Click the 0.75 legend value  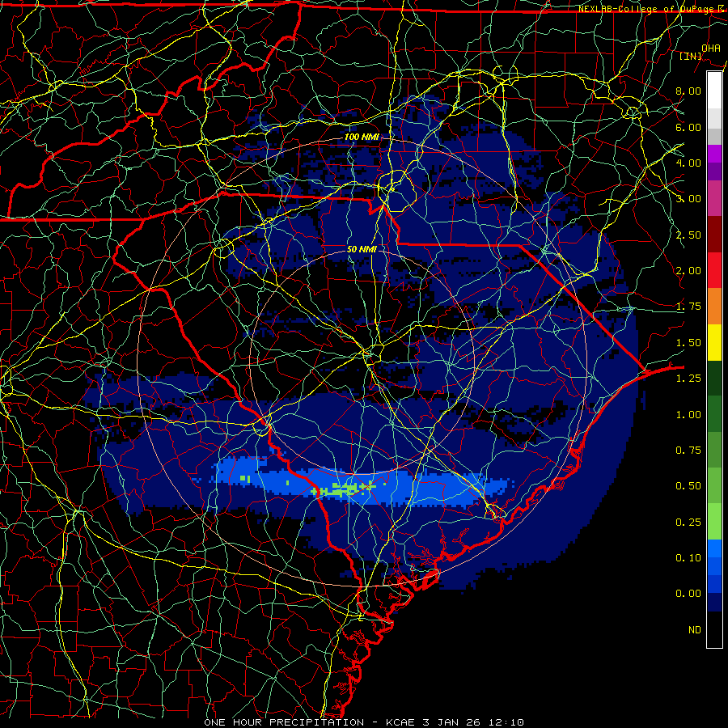point(688,451)
